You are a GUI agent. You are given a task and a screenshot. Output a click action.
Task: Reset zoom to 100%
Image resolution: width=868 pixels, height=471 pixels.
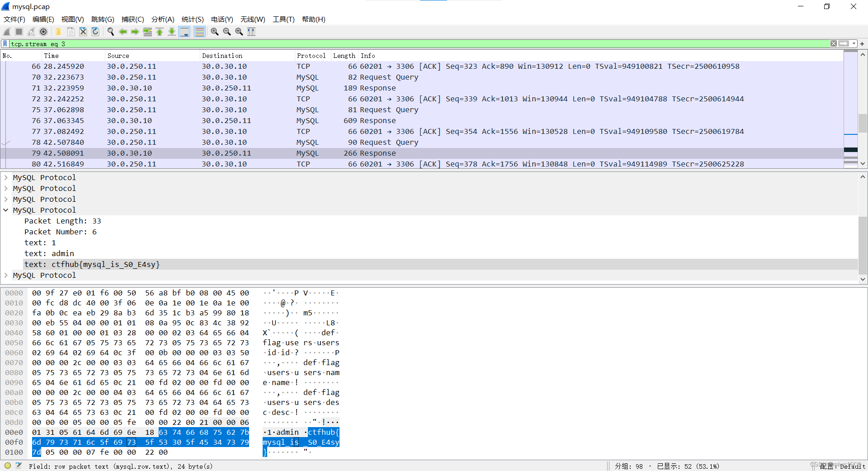click(239, 32)
